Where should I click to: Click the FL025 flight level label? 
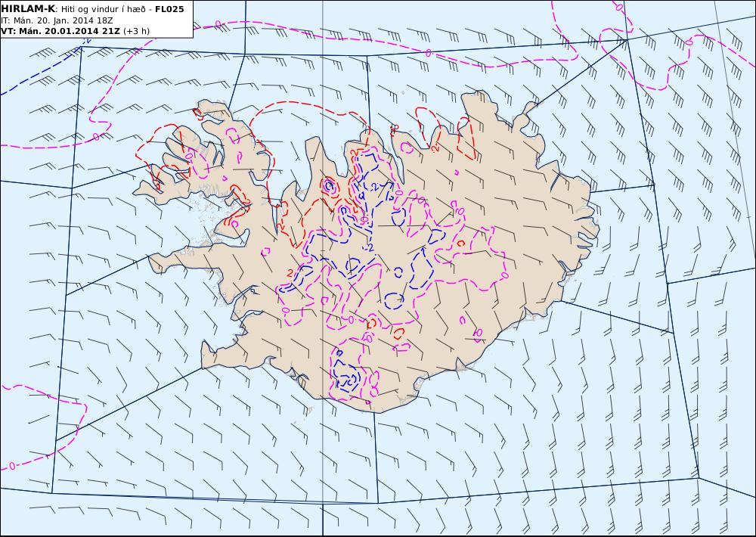pyautogui.click(x=169, y=9)
